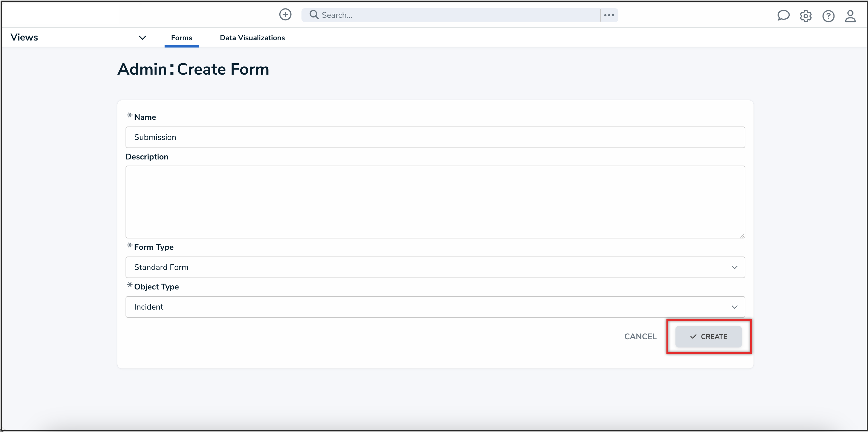Click inside the Description text area

(x=435, y=202)
